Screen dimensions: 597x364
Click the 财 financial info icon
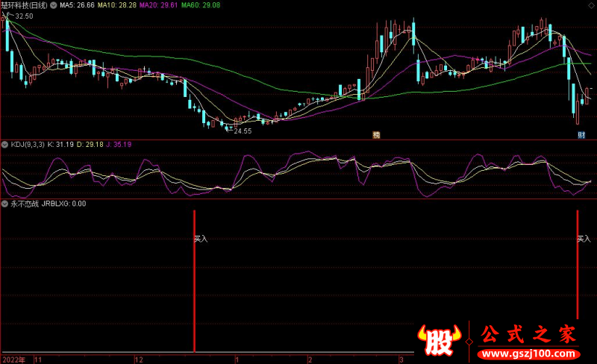[x=581, y=135]
